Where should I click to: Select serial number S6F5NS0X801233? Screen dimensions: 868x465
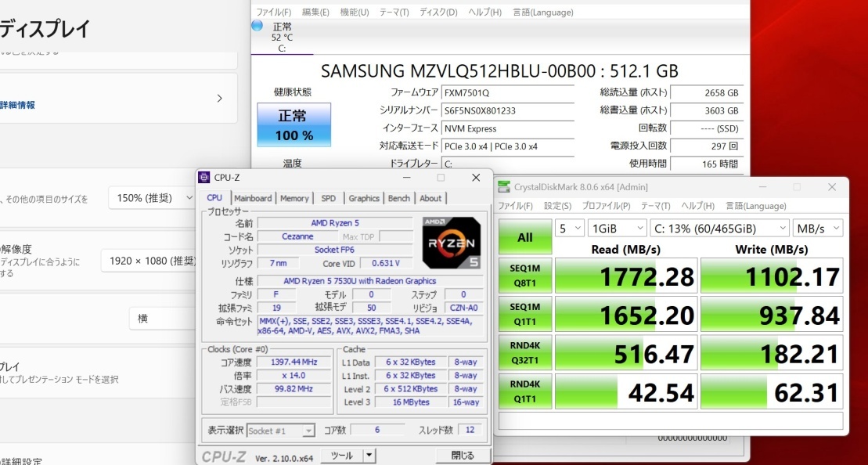point(508,110)
